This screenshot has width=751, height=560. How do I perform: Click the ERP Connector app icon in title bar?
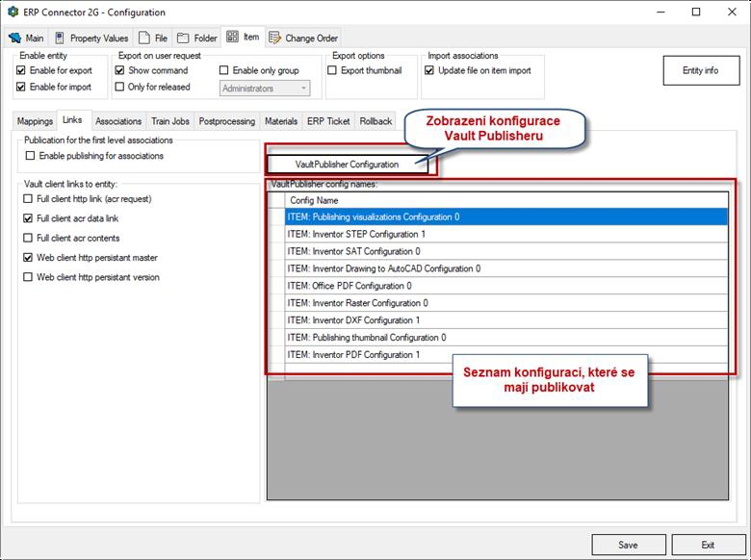pyautogui.click(x=13, y=13)
